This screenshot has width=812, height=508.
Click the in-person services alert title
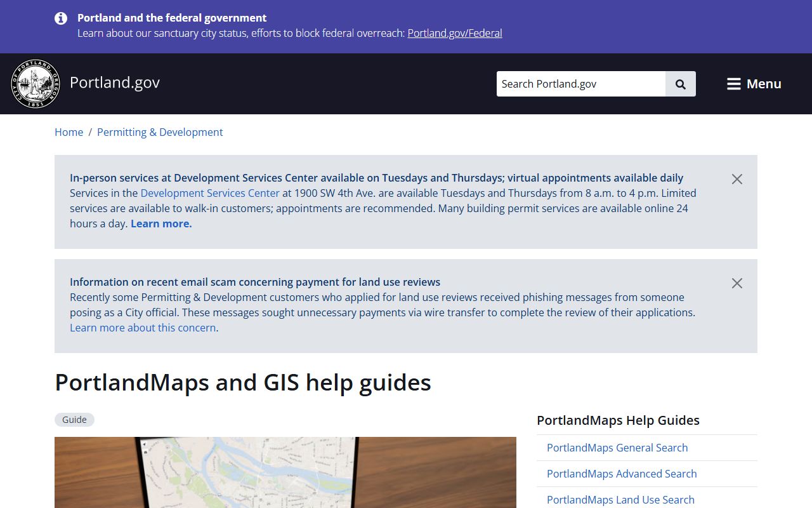pyautogui.click(x=376, y=178)
